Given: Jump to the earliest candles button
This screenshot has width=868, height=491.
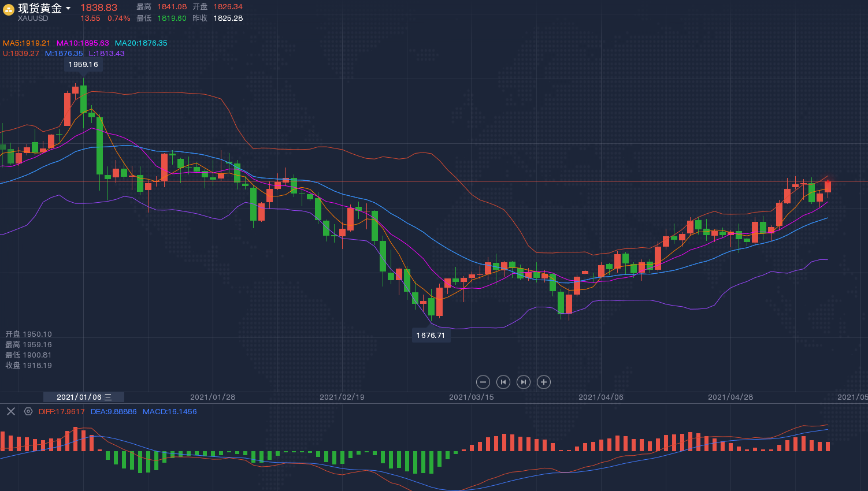Looking at the screenshot, I should (x=503, y=382).
